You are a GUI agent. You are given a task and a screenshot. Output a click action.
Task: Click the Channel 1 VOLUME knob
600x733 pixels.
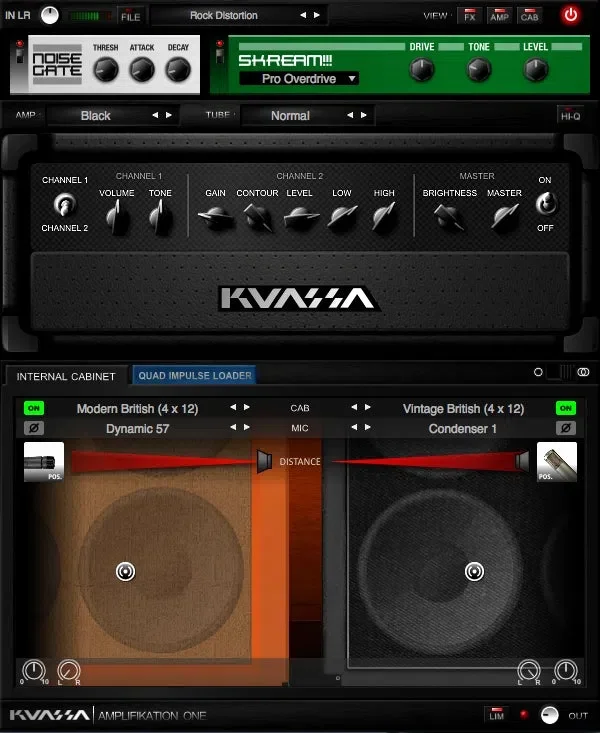pyautogui.click(x=117, y=217)
